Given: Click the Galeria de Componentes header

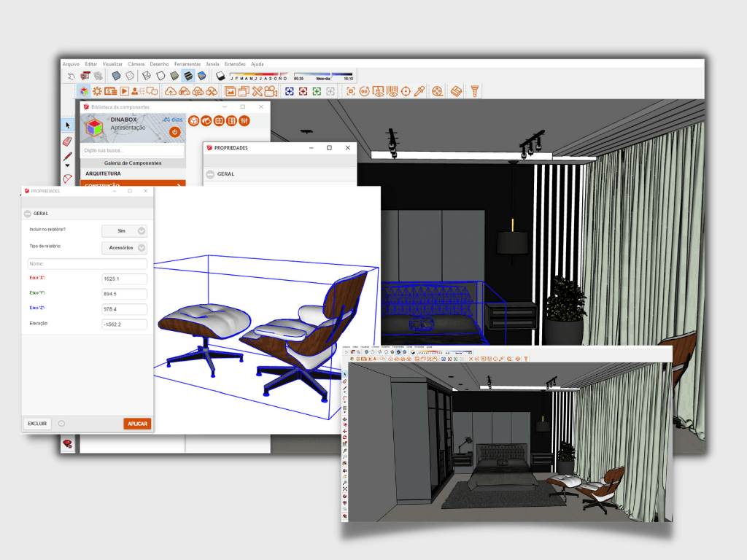Looking at the screenshot, I should tap(133, 163).
